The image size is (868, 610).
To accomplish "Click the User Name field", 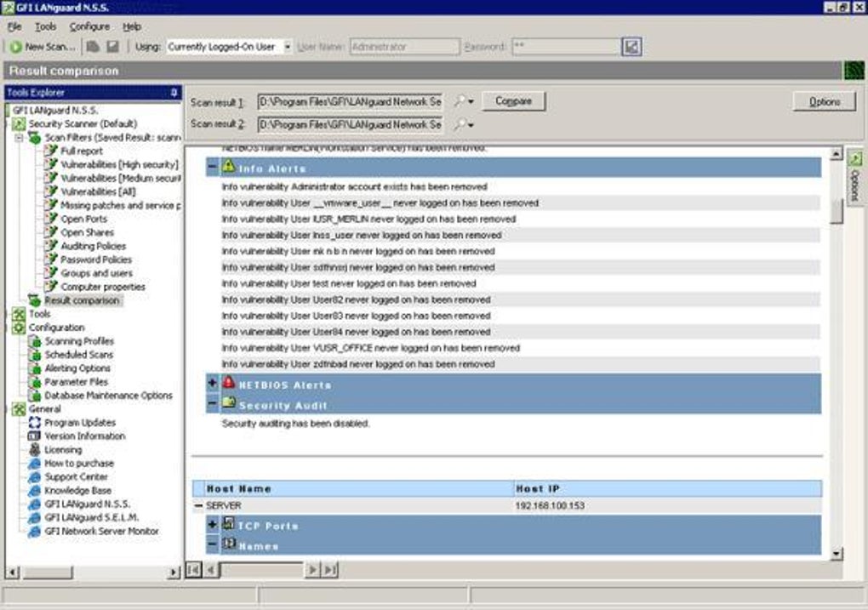I will [x=405, y=47].
